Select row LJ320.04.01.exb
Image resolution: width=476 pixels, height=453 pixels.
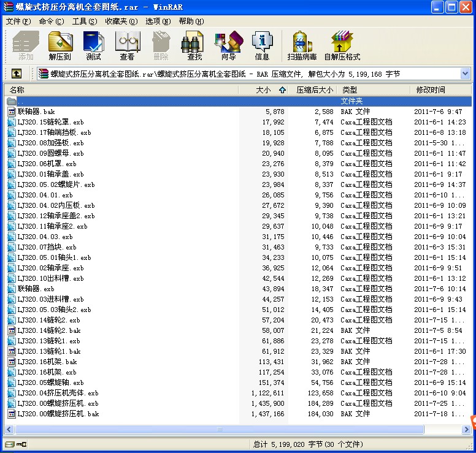(239, 195)
